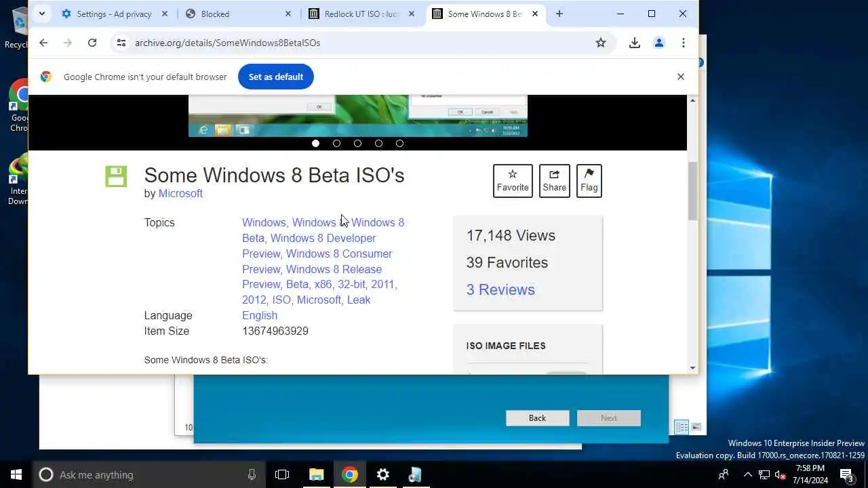Open Google Chrome desktop shortcut
Screen dimensions: 868x488
click(x=19, y=106)
